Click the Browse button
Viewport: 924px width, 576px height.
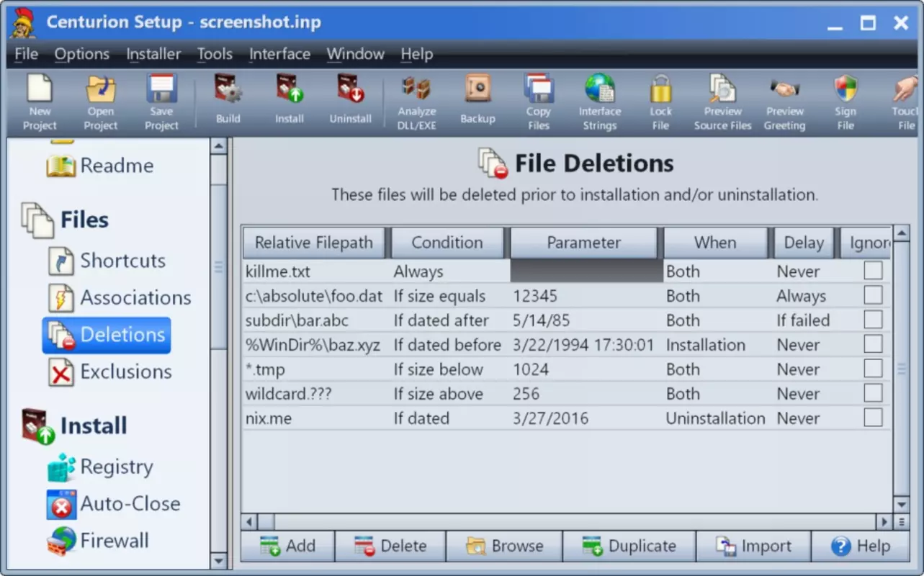pos(504,546)
